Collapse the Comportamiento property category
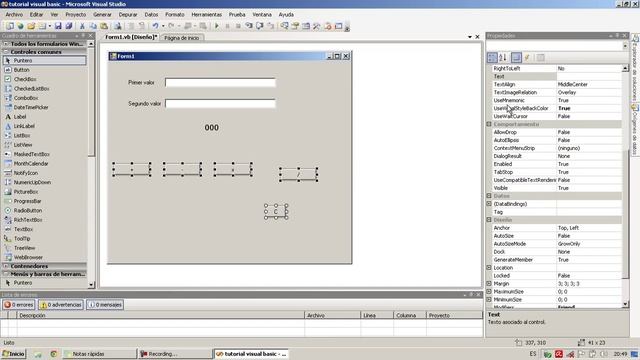This screenshot has height=360, width=640. coord(489,124)
